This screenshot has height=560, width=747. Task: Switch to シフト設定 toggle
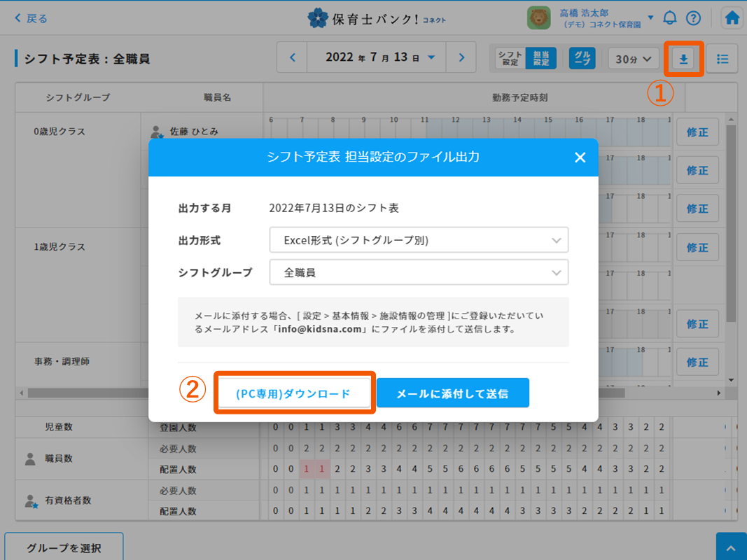[509, 58]
